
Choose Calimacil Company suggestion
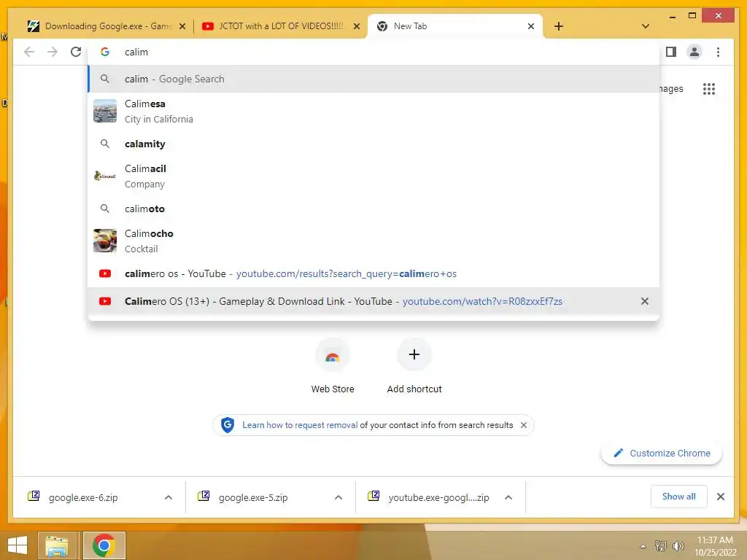pyautogui.click(x=373, y=176)
